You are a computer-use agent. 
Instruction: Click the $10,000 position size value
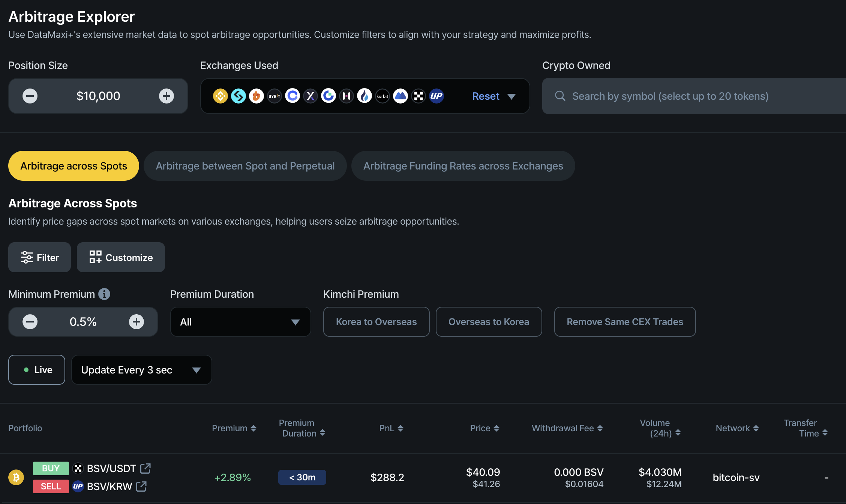pyautogui.click(x=98, y=96)
